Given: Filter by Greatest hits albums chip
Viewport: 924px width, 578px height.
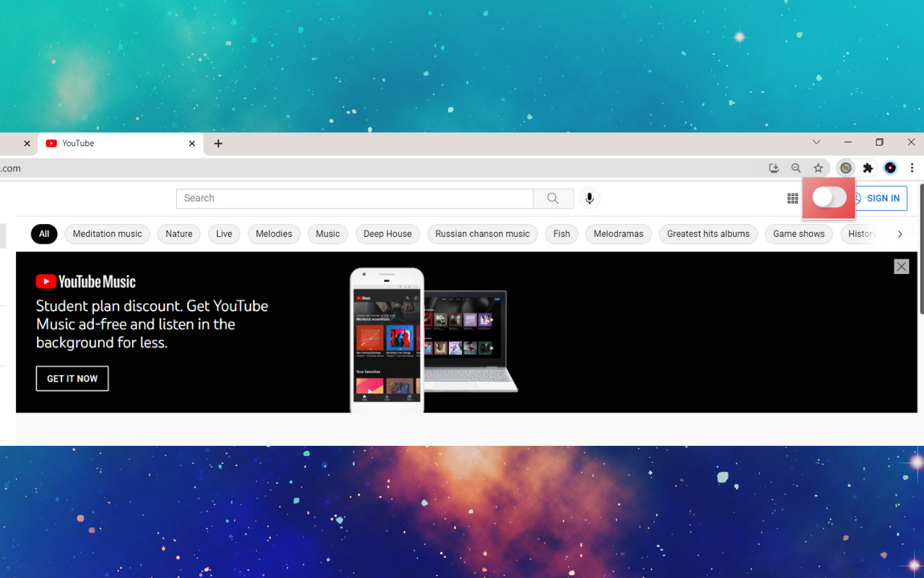Looking at the screenshot, I should tap(708, 234).
